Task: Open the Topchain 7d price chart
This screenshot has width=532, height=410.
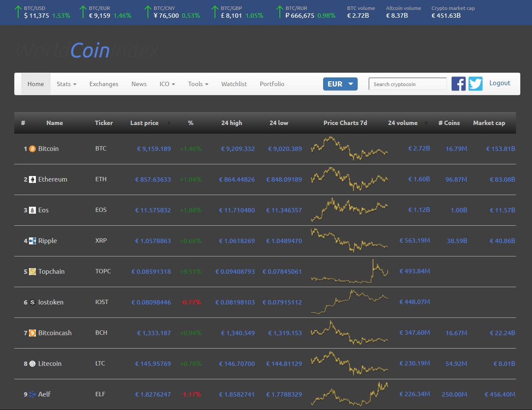Action: coord(349,271)
